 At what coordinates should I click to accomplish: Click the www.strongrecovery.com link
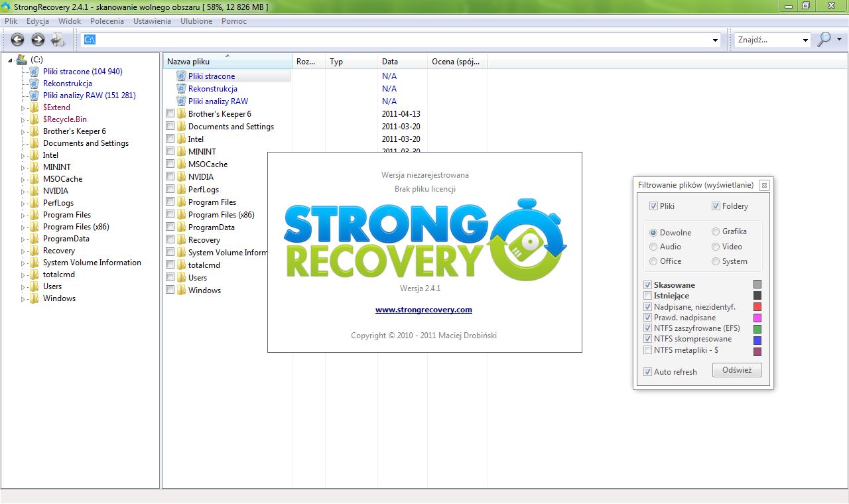tap(424, 310)
